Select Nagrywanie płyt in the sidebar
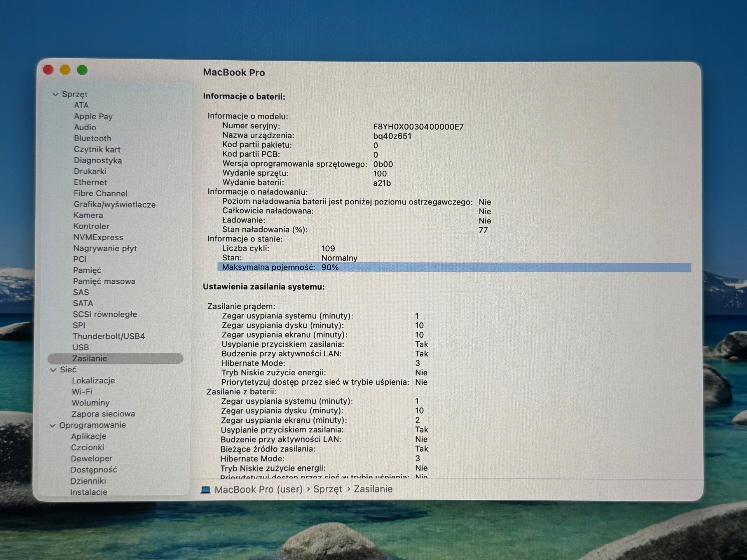 coord(105,249)
